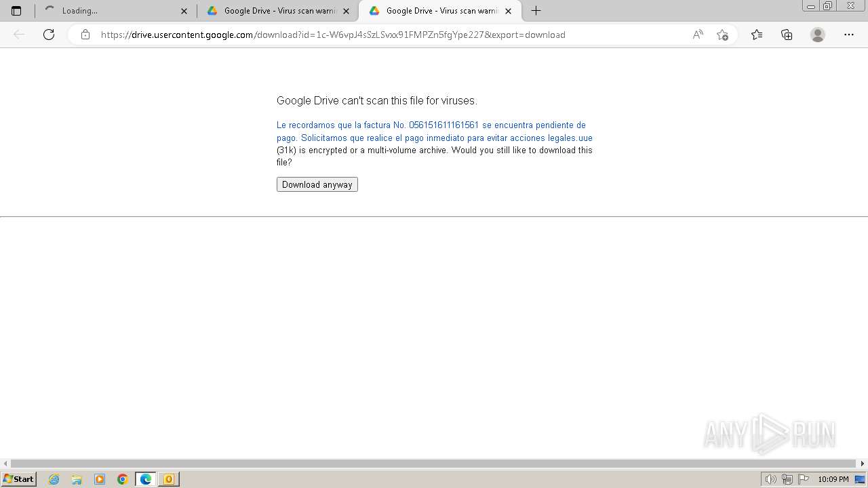Open the Outlook taskbar icon
This screenshot has height=488, width=868.
pyautogui.click(x=168, y=479)
